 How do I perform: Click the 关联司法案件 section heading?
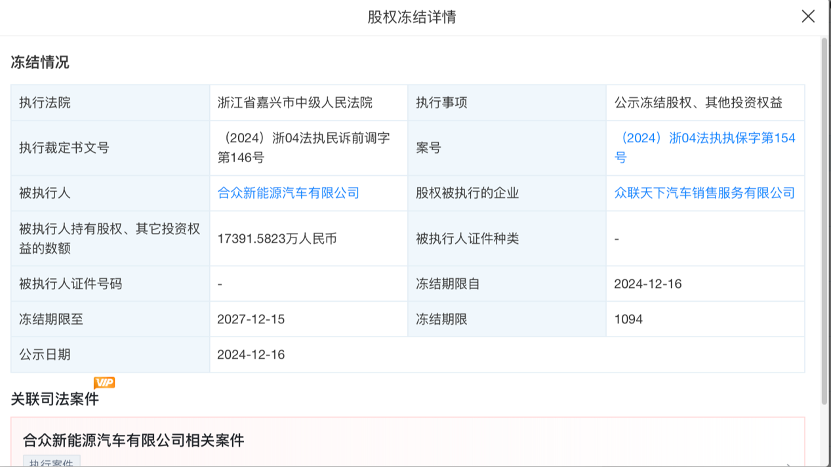[x=55, y=399]
